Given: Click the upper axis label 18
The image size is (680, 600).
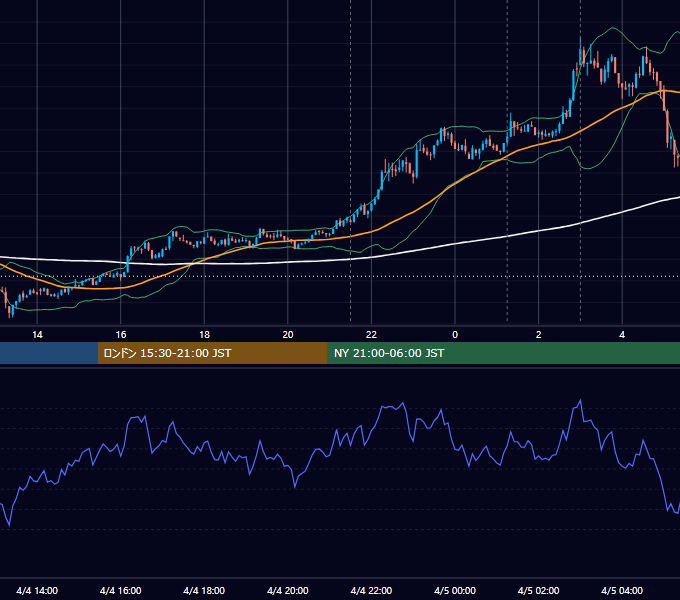Looking at the screenshot, I should [x=204, y=335].
